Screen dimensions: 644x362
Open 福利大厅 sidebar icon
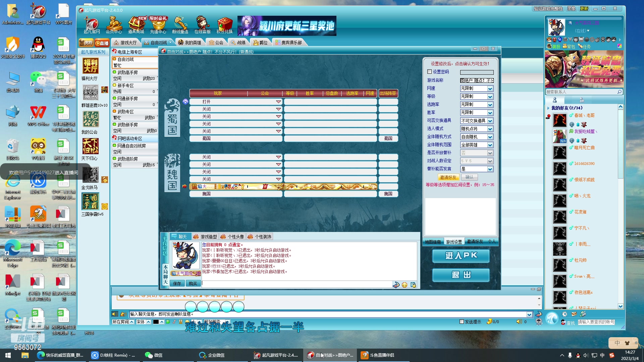point(91,66)
